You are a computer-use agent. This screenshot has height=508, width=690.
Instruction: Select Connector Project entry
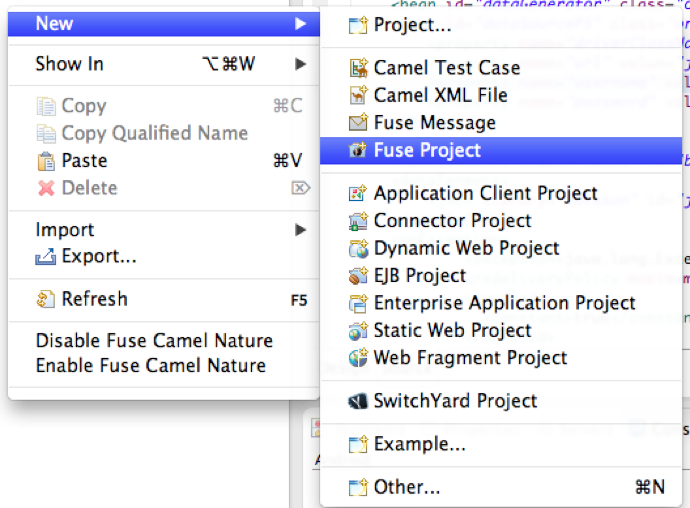(x=501, y=221)
